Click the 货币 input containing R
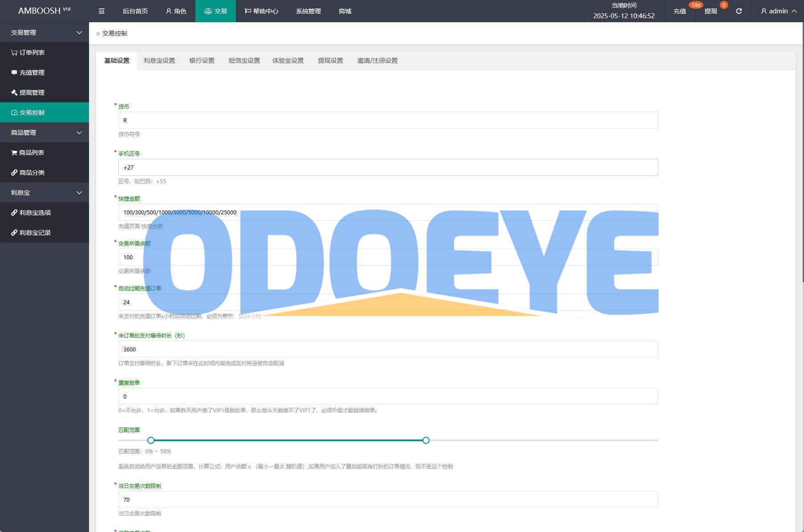Screen dimensions: 804x532 [x=388, y=120]
